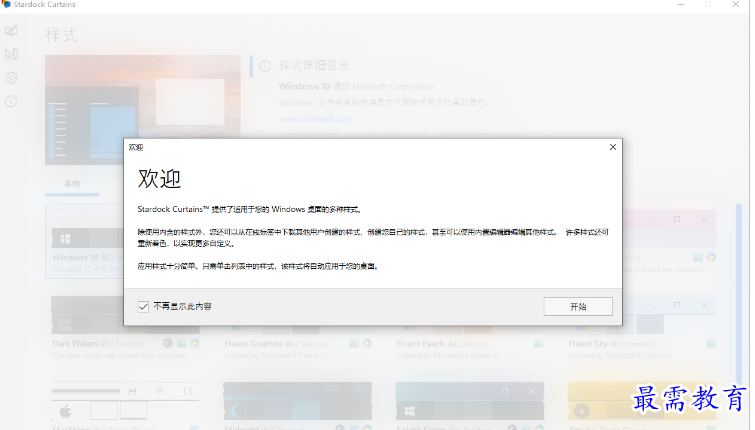Click the styles list vertical scrollbar
The image size is (755, 430).
point(739,294)
